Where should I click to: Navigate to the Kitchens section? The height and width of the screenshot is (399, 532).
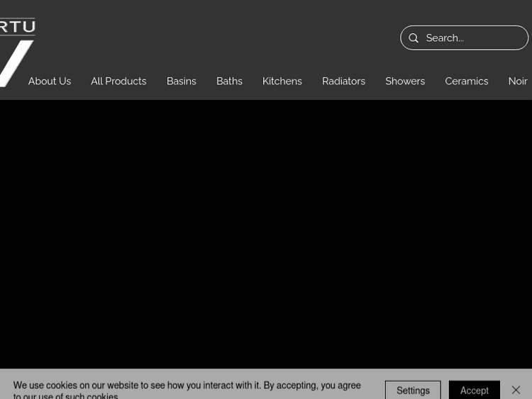tap(282, 82)
